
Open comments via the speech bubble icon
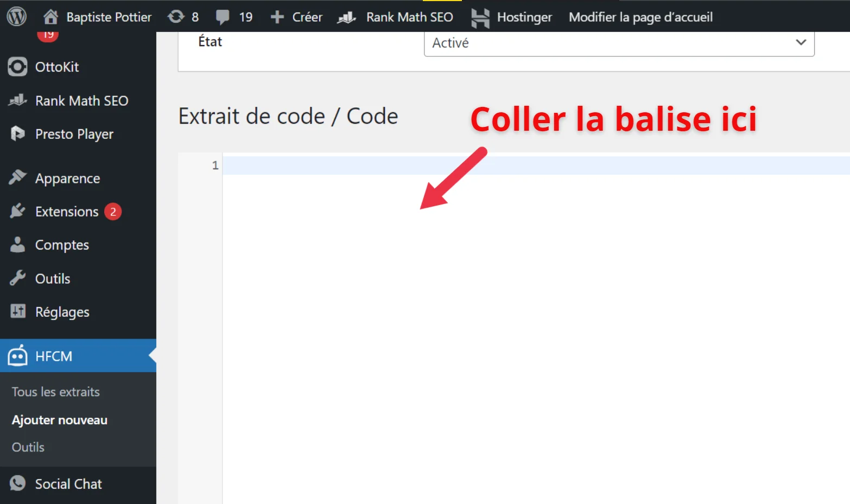pyautogui.click(x=223, y=16)
